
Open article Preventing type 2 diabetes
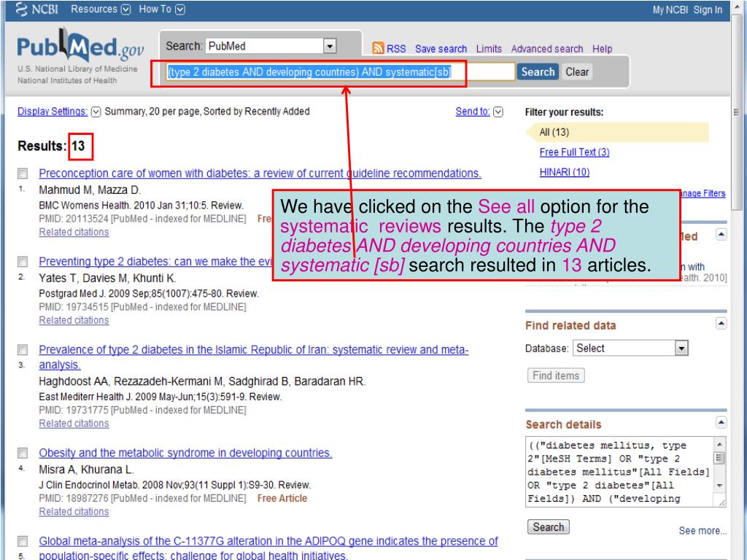pos(155,262)
